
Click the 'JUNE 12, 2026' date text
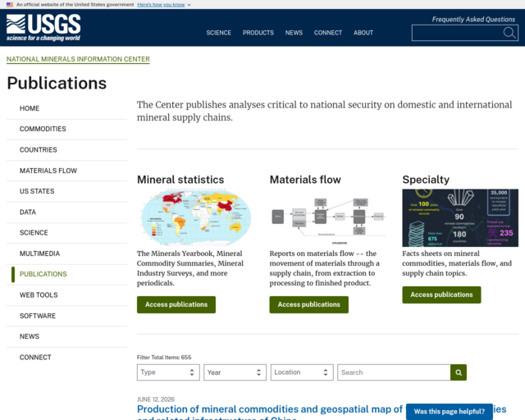tap(156, 399)
